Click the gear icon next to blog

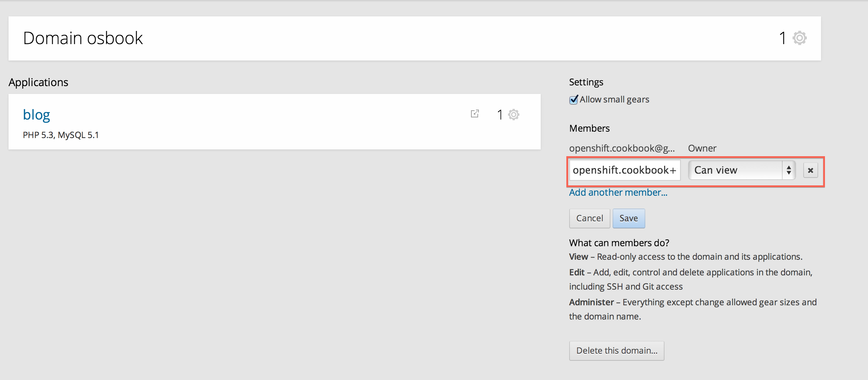tap(513, 115)
